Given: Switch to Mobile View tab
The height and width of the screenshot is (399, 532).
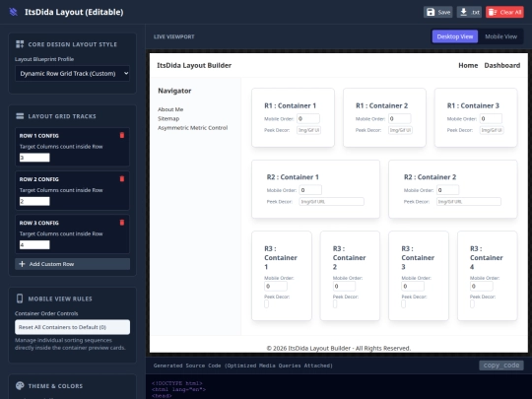Looking at the screenshot, I should [x=500, y=36].
